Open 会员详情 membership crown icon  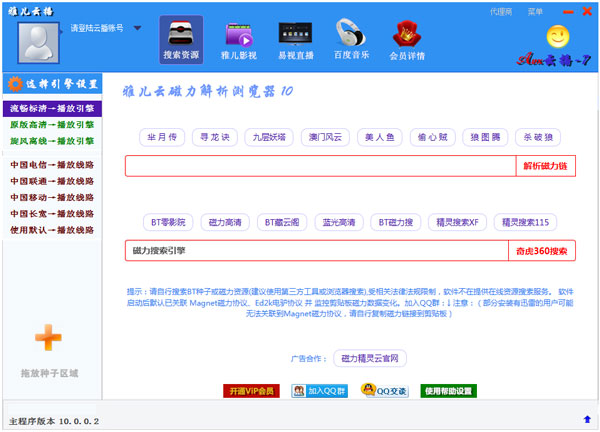pyautogui.click(x=407, y=41)
